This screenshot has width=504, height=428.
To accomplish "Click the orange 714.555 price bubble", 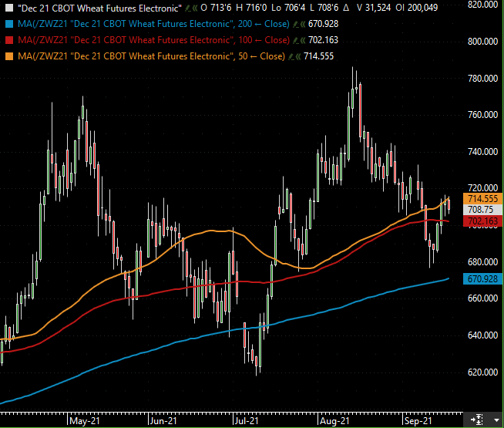I will point(483,199).
